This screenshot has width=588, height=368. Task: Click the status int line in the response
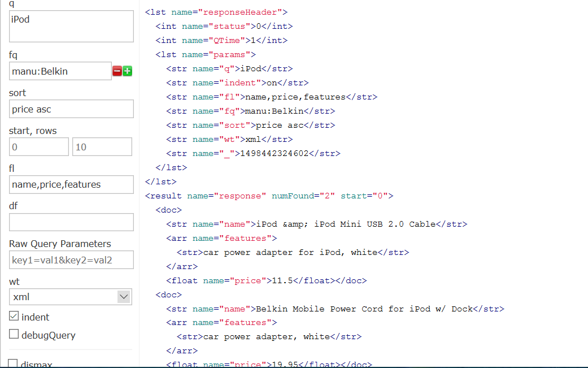point(224,26)
